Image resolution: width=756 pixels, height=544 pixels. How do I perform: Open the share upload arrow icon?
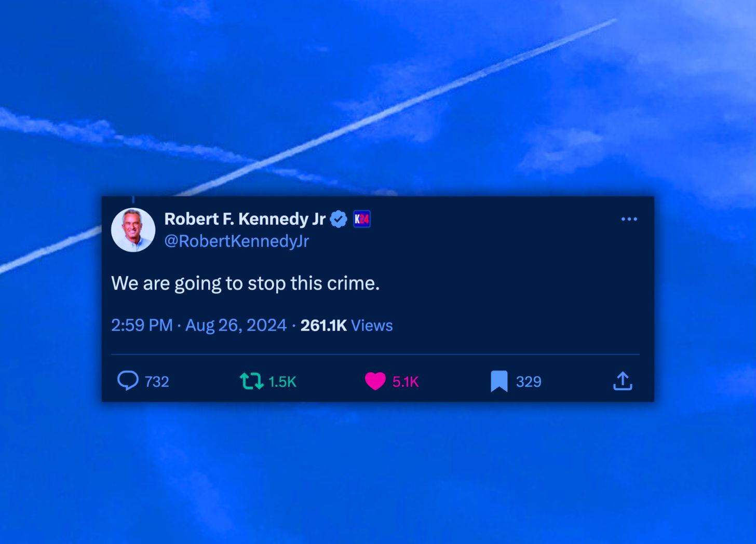pyautogui.click(x=623, y=381)
